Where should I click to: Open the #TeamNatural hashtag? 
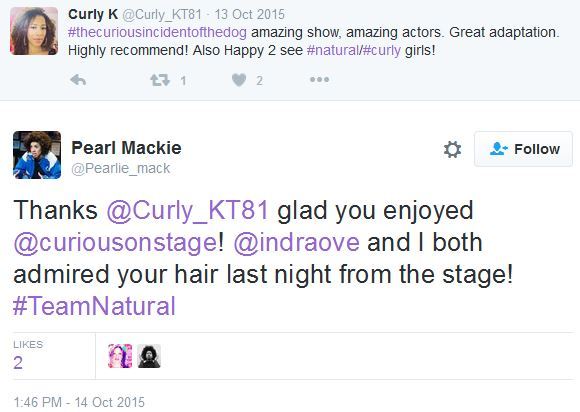pyautogui.click(x=94, y=306)
